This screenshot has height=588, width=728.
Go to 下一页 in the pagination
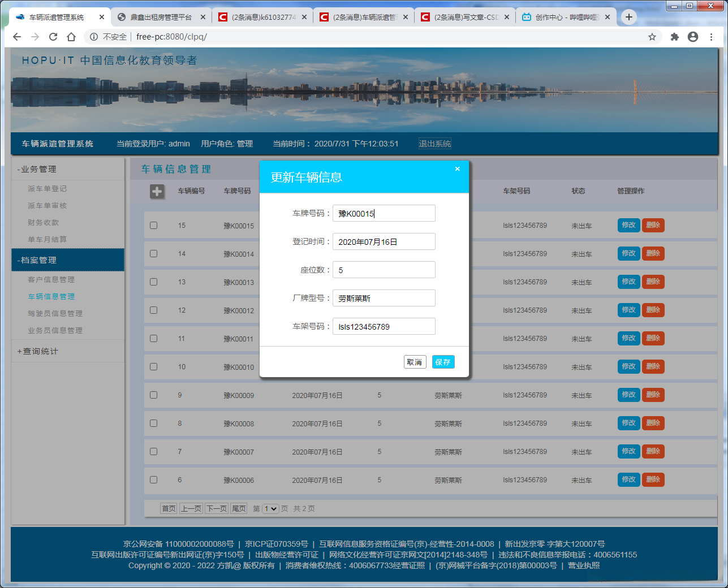217,509
